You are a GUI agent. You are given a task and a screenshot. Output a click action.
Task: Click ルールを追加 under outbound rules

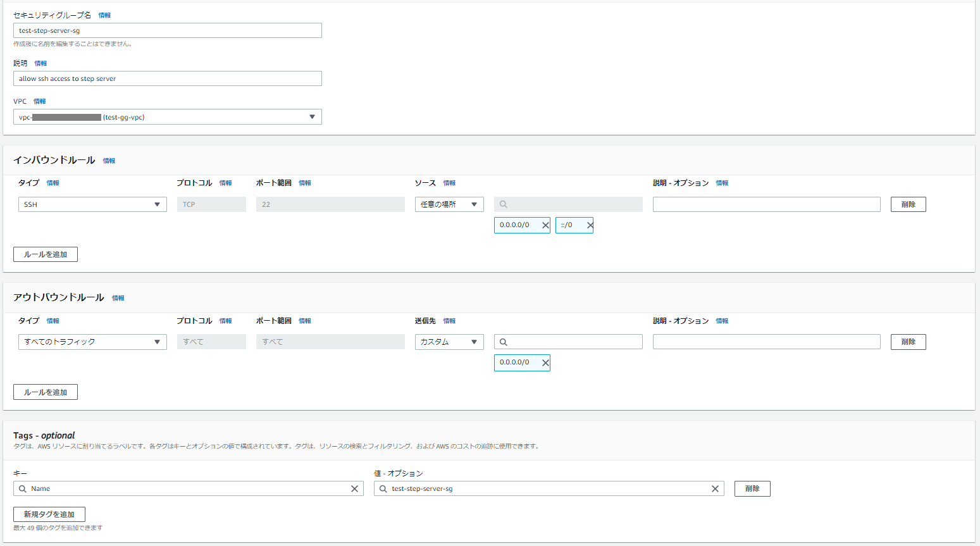[46, 392]
